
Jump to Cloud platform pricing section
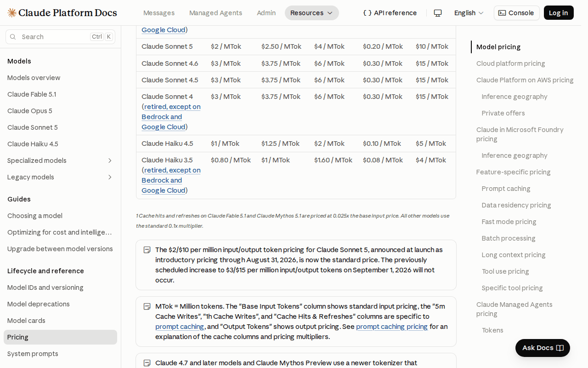pyautogui.click(x=511, y=63)
